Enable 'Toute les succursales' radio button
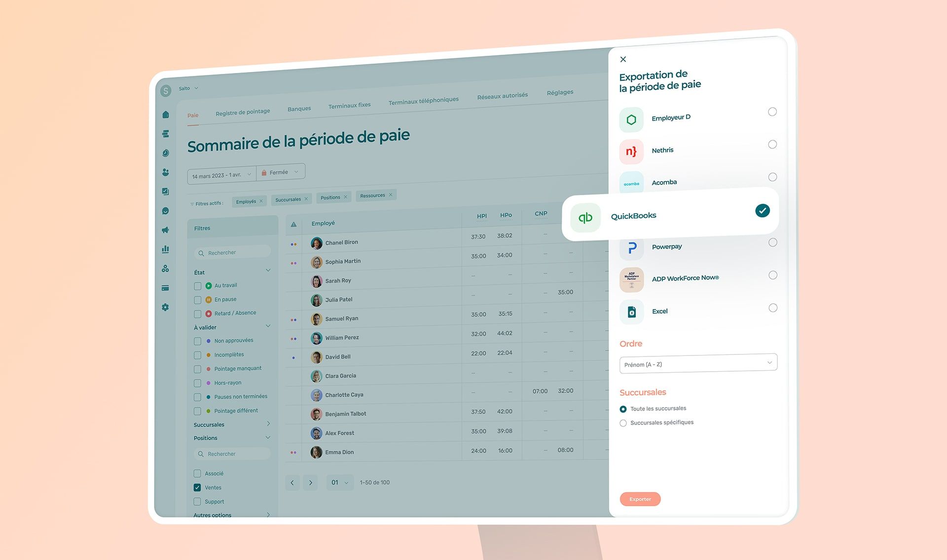Screen dimensions: 947x560 (x=622, y=408)
